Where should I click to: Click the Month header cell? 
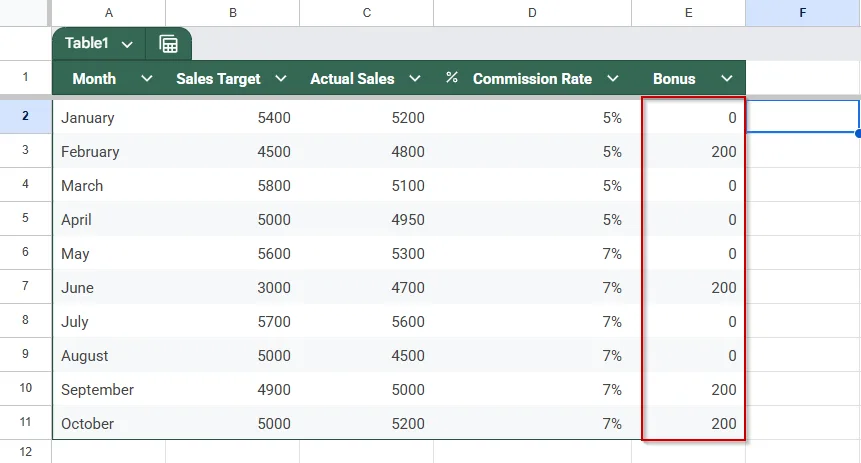(109, 79)
